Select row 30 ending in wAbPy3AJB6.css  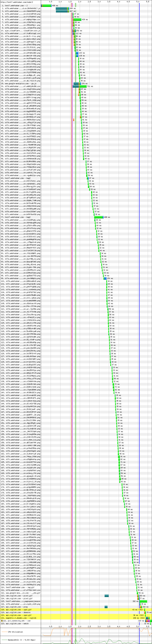tap(20, 86)
